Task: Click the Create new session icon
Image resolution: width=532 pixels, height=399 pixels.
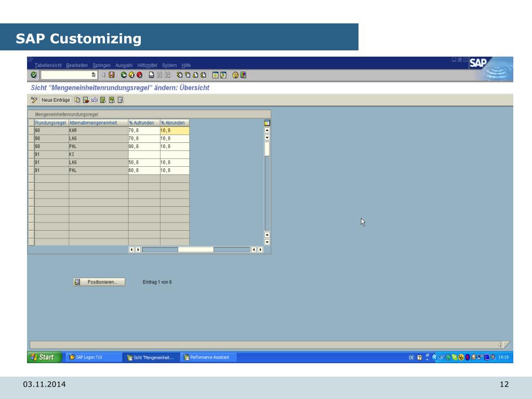Action: pyautogui.click(x=215, y=75)
